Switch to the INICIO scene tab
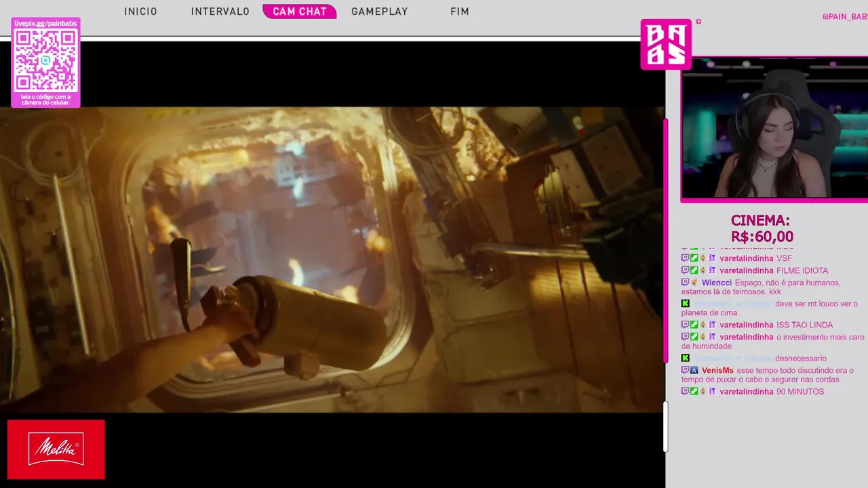This screenshot has width=868, height=488. pyautogui.click(x=140, y=12)
